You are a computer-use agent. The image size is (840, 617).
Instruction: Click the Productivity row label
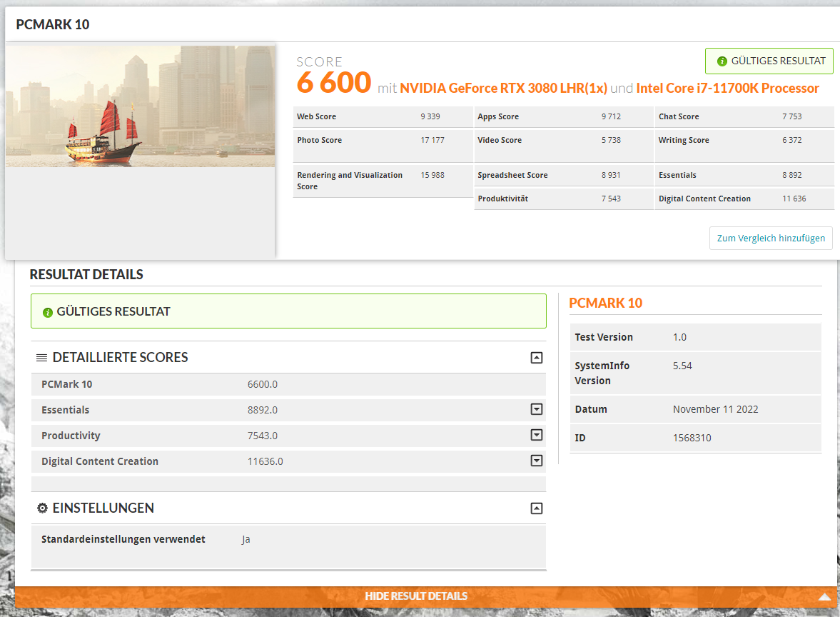(x=71, y=436)
